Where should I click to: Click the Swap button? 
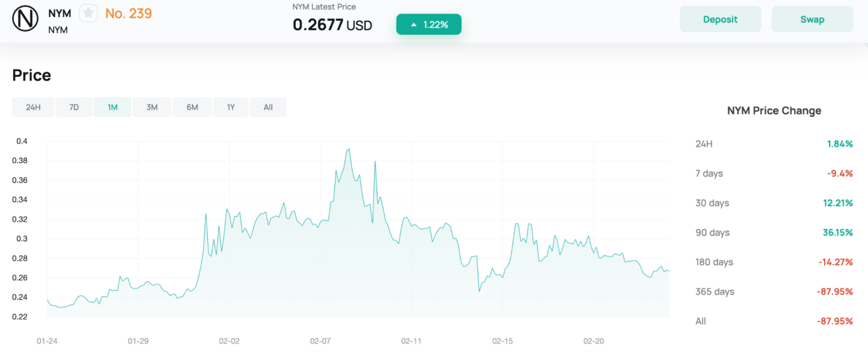click(x=812, y=20)
